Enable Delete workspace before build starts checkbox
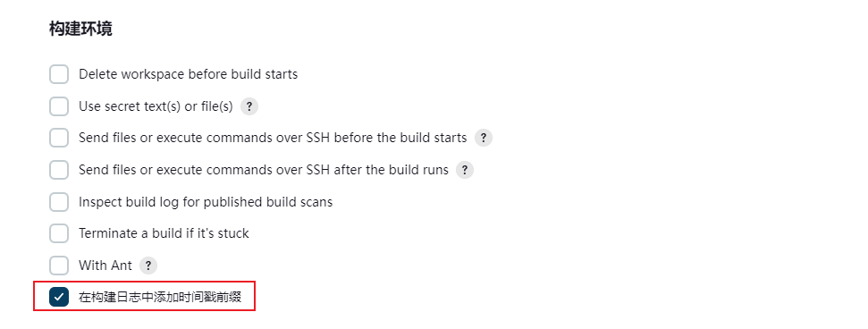 (x=59, y=74)
